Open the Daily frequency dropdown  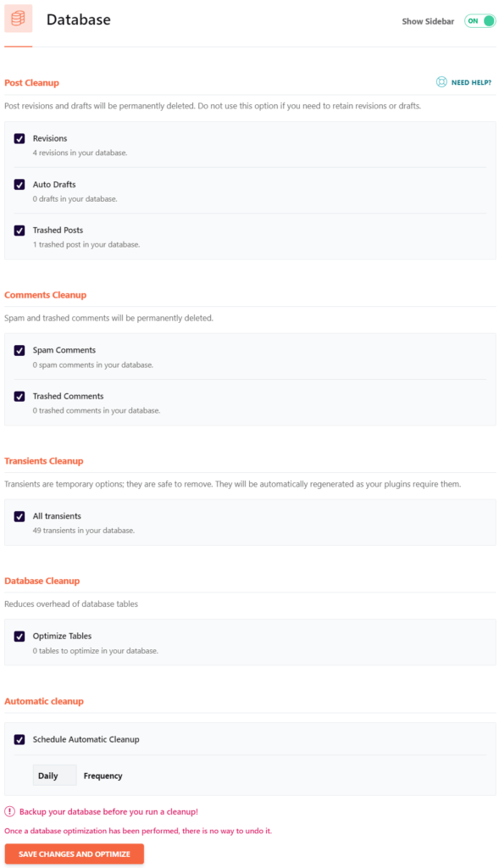coord(54,776)
